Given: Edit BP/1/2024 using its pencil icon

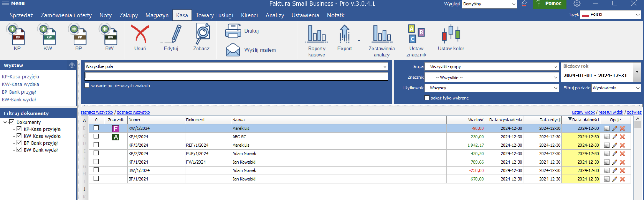Looking at the screenshot, I should click(614, 179).
